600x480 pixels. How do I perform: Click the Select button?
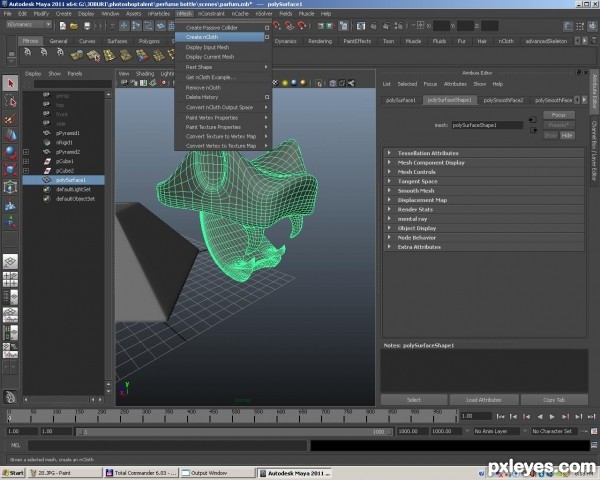tap(414, 400)
